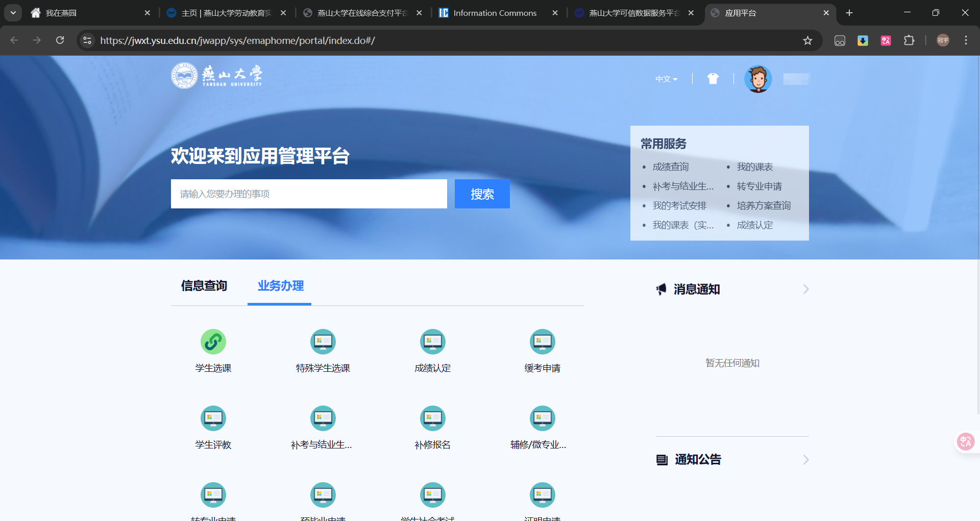Click the pink translate extension icon

pos(886,40)
